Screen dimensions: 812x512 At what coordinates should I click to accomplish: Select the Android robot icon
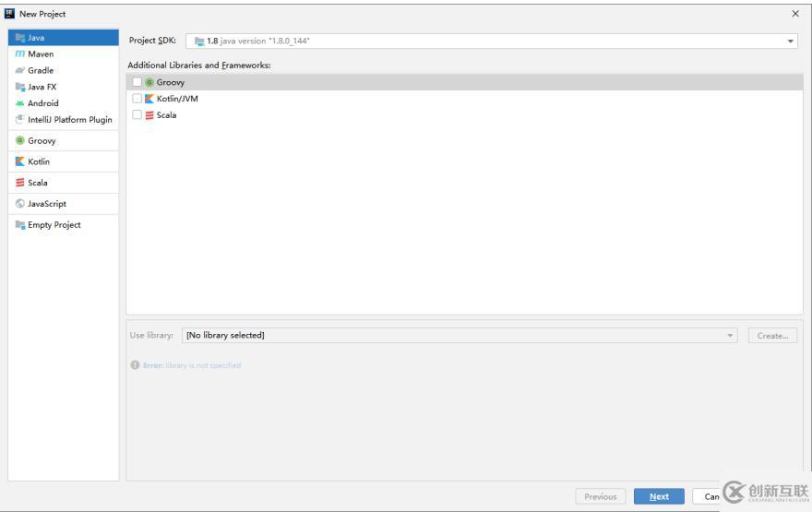(20, 103)
